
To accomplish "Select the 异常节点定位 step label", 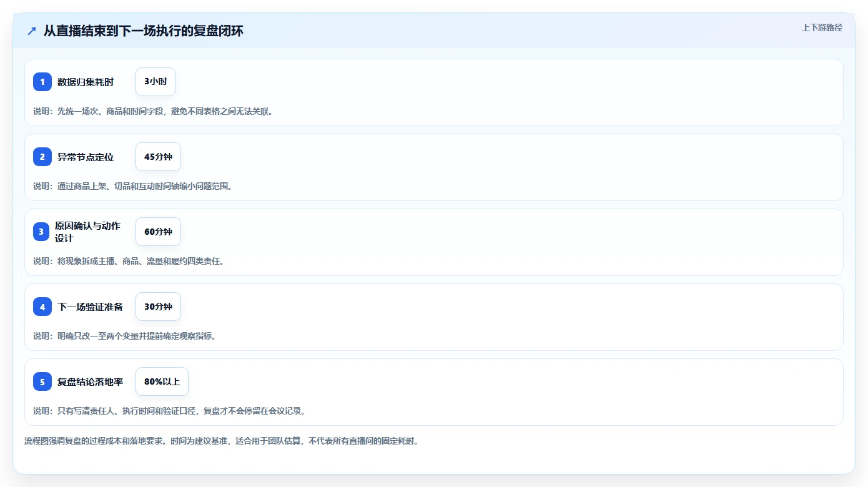I will click(x=86, y=157).
